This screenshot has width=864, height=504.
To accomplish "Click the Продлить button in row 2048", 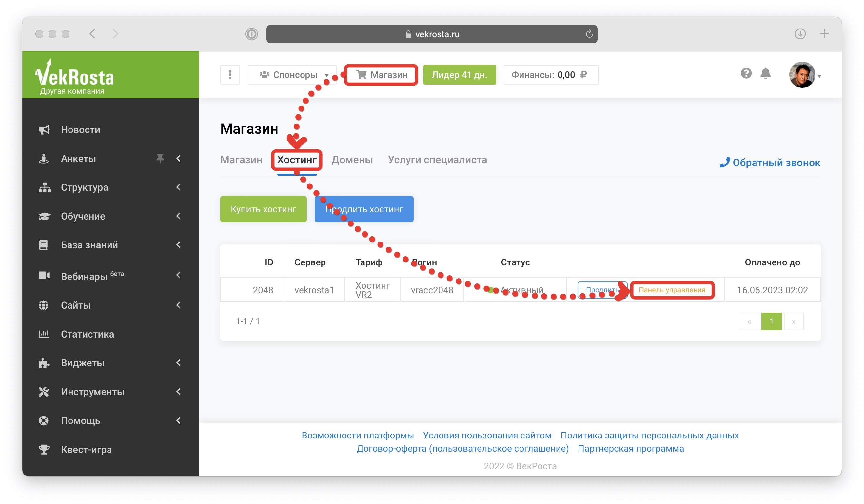I will coord(602,290).
